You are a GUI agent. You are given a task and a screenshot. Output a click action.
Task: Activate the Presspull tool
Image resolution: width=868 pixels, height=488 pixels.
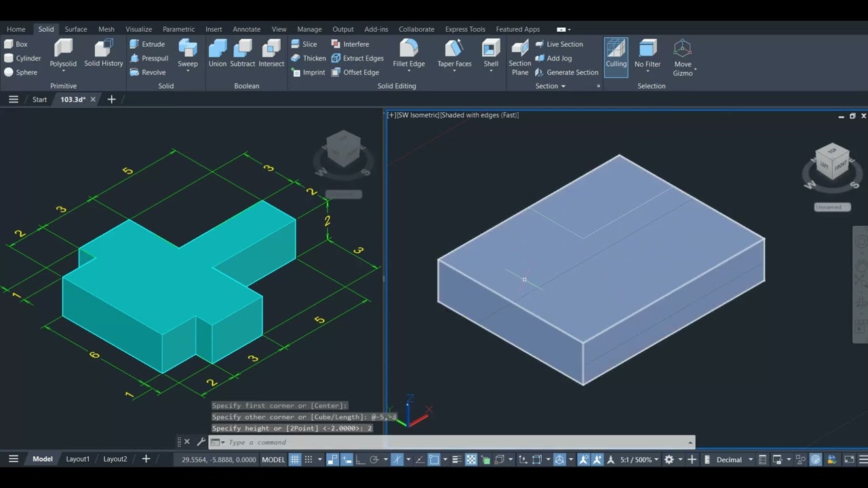[x=149, y=58]
